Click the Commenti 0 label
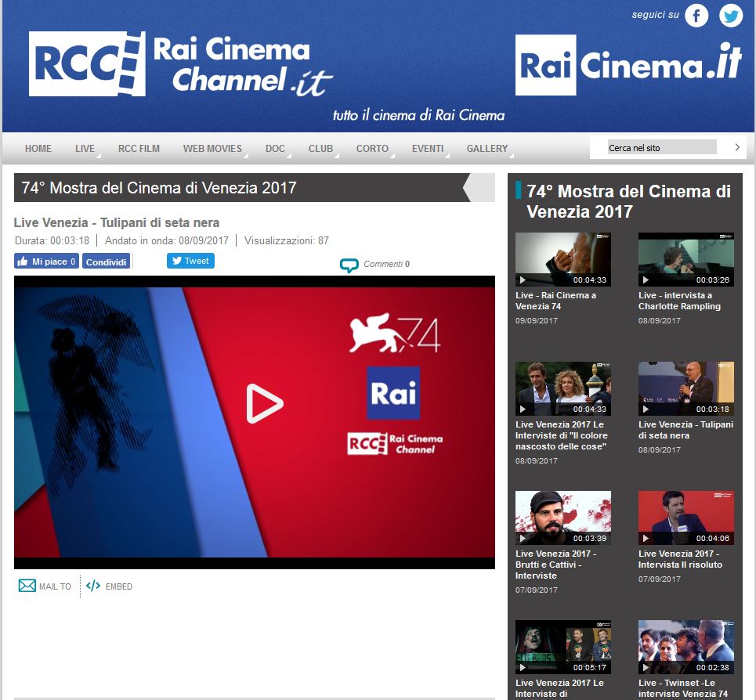 point(387,264)
